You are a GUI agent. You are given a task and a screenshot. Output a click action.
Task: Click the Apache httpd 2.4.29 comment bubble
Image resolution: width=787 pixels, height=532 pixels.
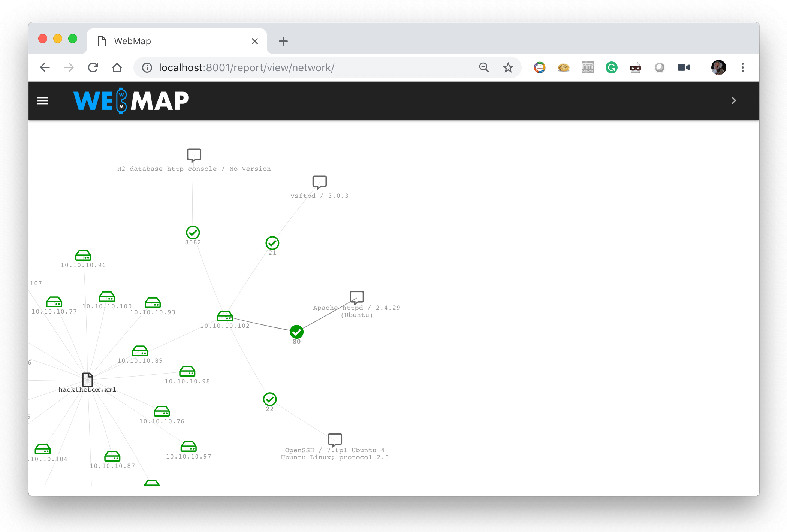click(356, 297)
